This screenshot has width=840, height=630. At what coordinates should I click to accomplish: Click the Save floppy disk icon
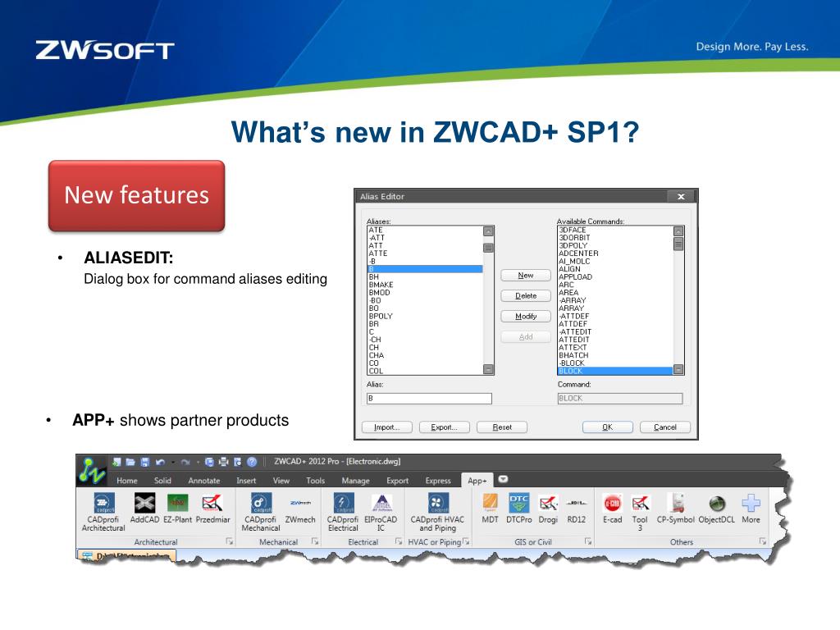144,462
